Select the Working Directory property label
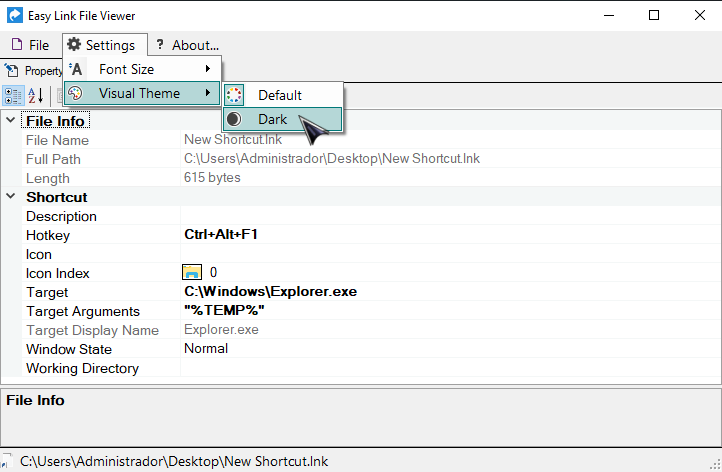Image resolution: width=722 pixels, height=472 pixels. pyautogui.click(x=82, y=368)
